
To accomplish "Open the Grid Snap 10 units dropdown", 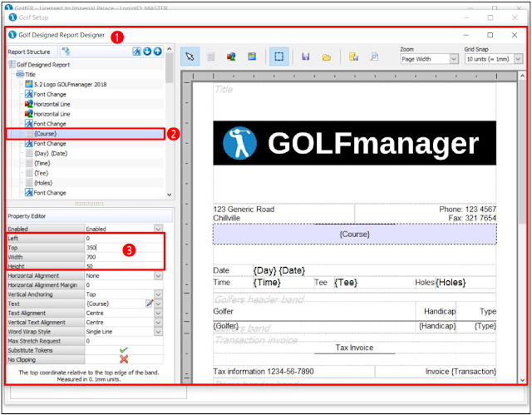I will (x=518, y=59).
